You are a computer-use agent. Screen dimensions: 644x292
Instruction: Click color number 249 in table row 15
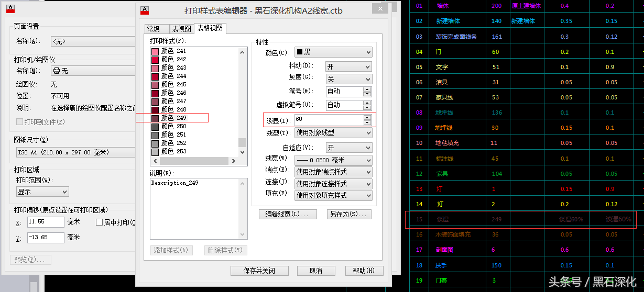click(496, 219)
